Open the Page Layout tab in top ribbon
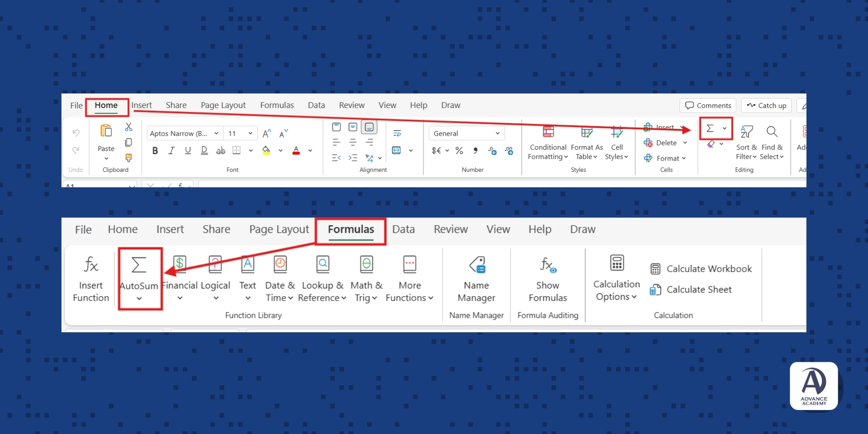This screenshot has height=434, width=868. (x=223, y=105)
